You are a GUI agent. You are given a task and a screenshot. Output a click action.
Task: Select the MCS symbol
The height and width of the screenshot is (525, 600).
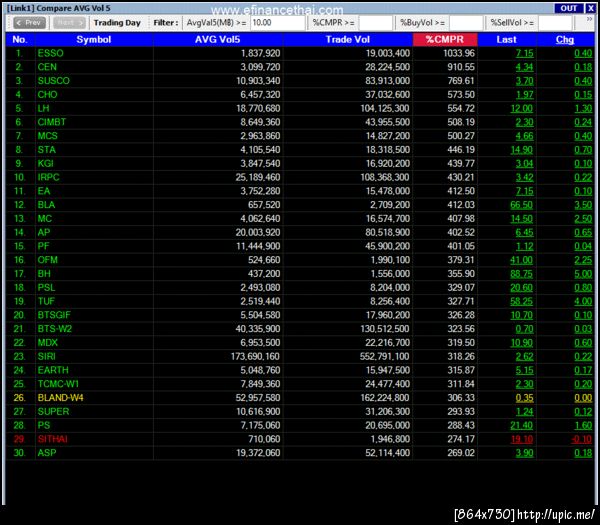coord(47,136)
